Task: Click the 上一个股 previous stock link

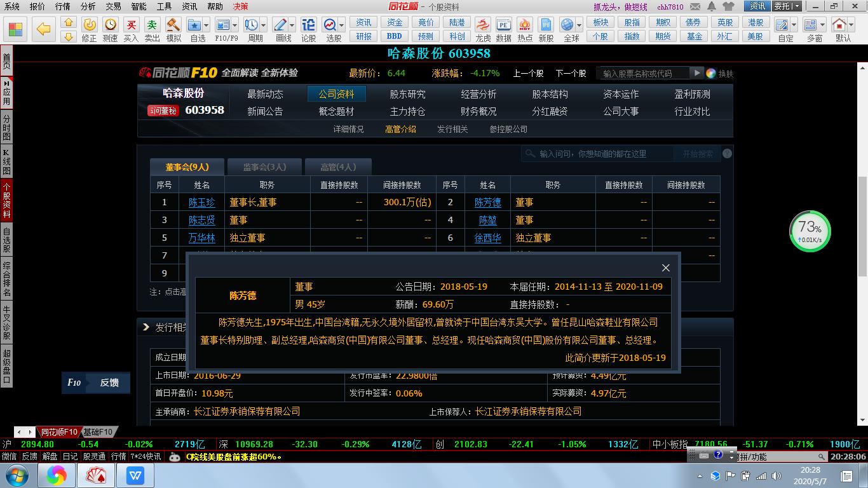Action: [x=528, y=73]
